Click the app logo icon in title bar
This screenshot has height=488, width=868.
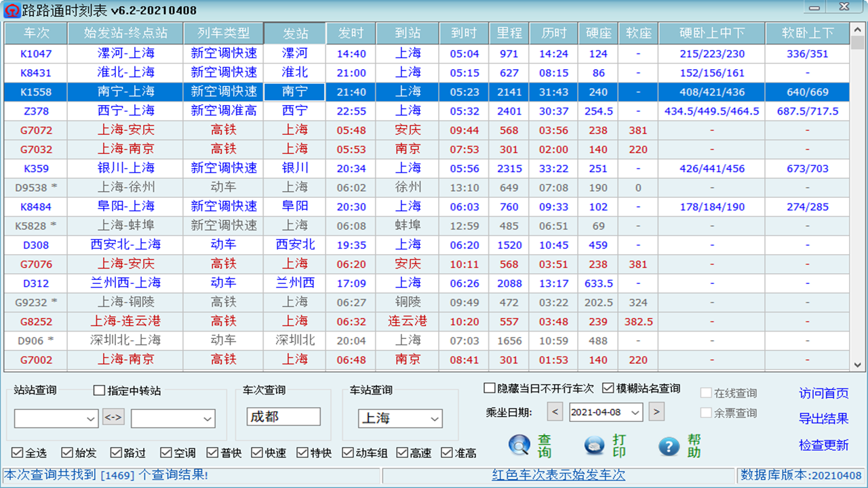(x=10, y=9)
